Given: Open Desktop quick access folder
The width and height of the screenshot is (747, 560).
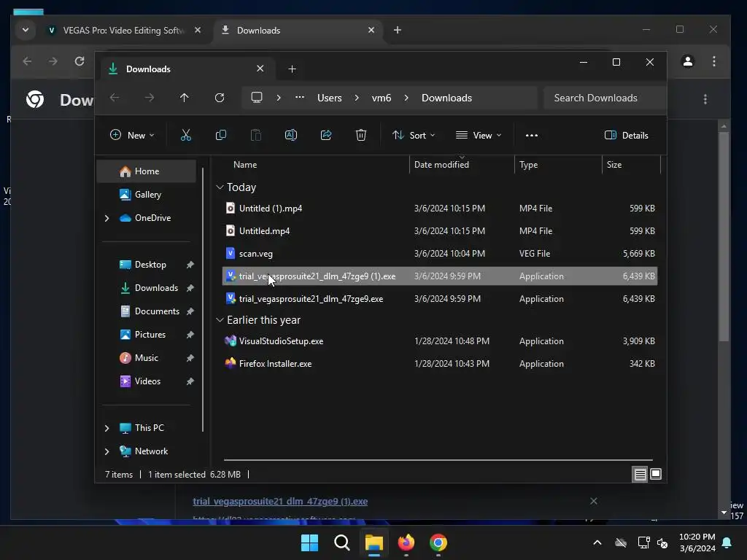Looking at the screenshot, I should point(150,265).
